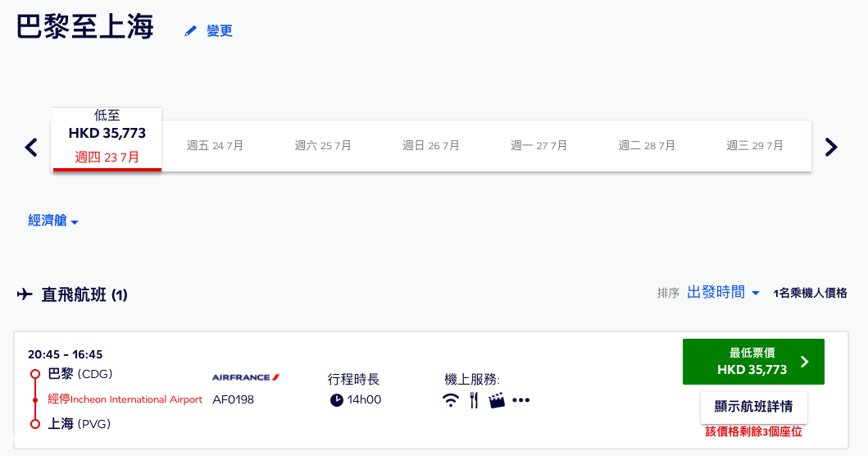Select the 週日 26 7月 date tab
The width and height of the screenshot is (868, 456).
click(x=430, y=146)
